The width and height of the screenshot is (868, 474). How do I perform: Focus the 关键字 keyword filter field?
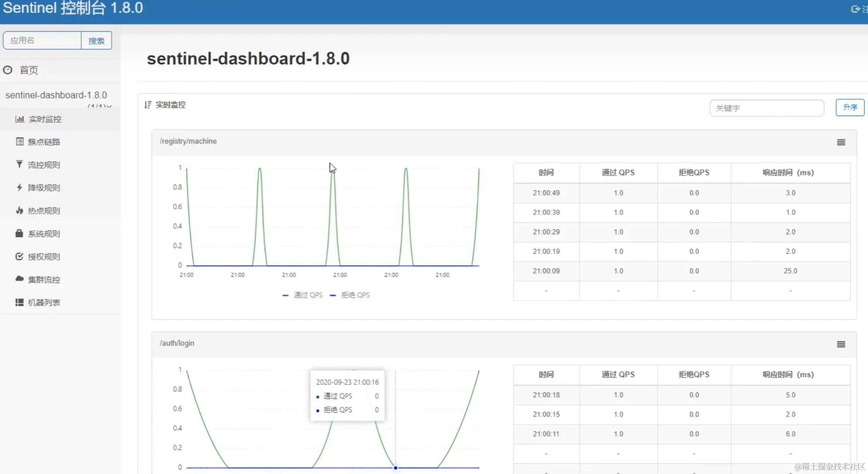pos(767,108)
